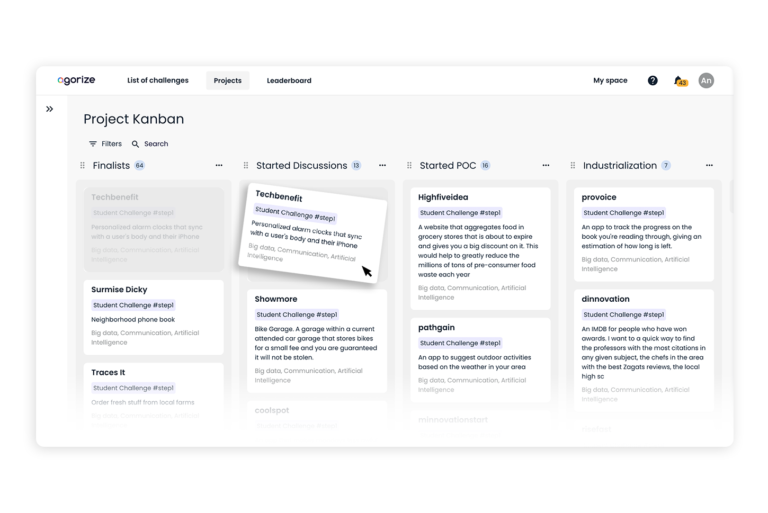Open the help question mark icon
This screenshot has width=768, height=513.
[x=653, y=80]
